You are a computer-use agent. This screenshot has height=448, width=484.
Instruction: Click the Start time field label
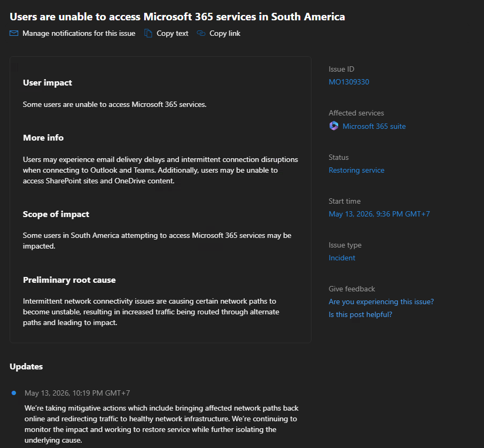(345, 201)
